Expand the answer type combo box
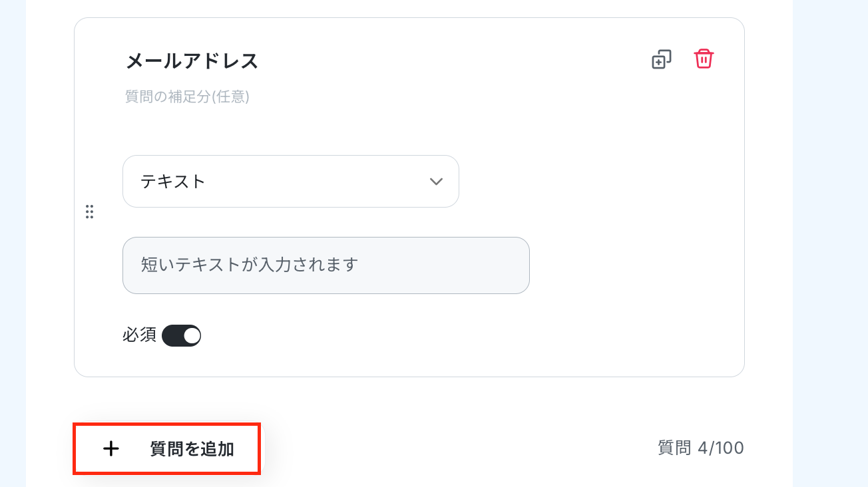Image resolution: width=868 pixels, height=487 pixels. (x=291, y=182)
